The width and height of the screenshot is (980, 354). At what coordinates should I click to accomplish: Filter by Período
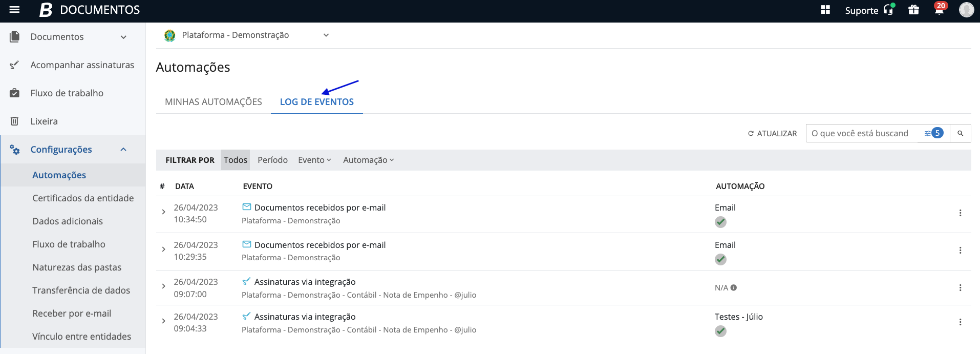point(272,160)
